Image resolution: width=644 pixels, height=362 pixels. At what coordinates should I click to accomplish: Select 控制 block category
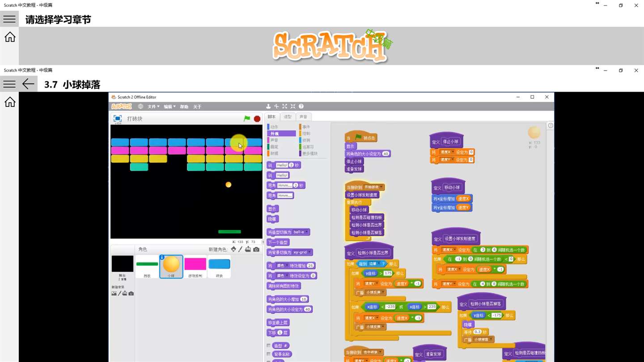click(x=306, y=134)
